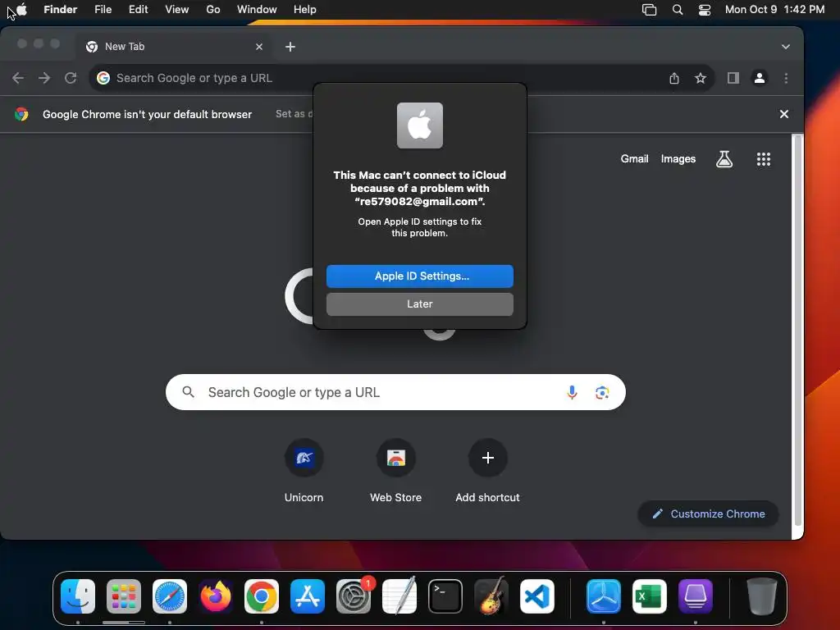Click Apple ID Settings button in dialog
Image resolution: width=840 pixels, height=630 pixels.
pyautogui.click(x=419, y=276)
